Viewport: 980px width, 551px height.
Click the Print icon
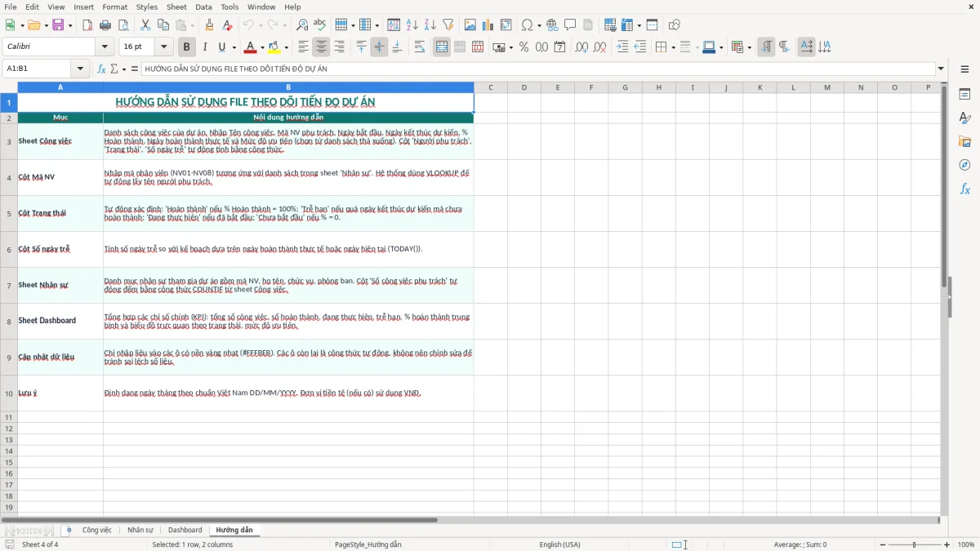click(105, 25)
